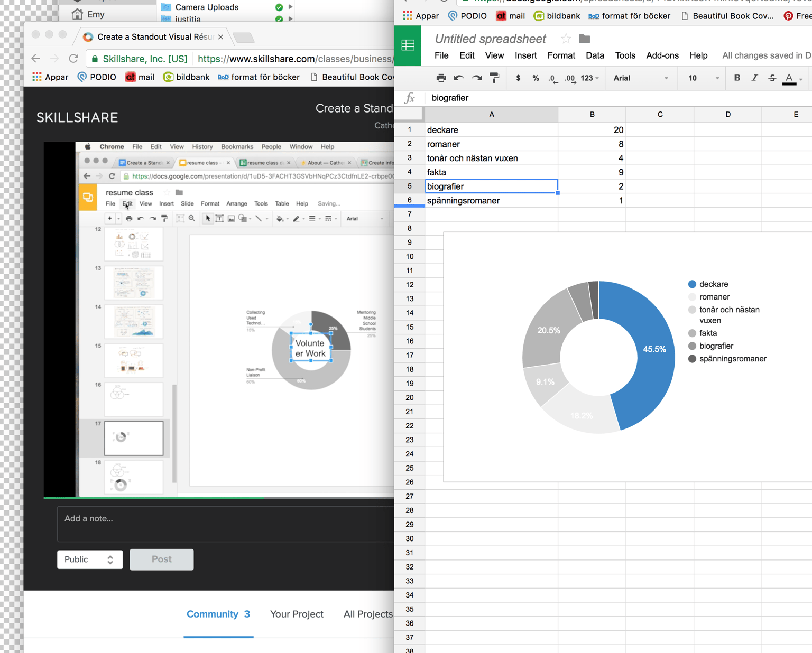Screen dimensions: 812x653
Task: Click the SKILLSHARE logo
Action: [77, 117]
